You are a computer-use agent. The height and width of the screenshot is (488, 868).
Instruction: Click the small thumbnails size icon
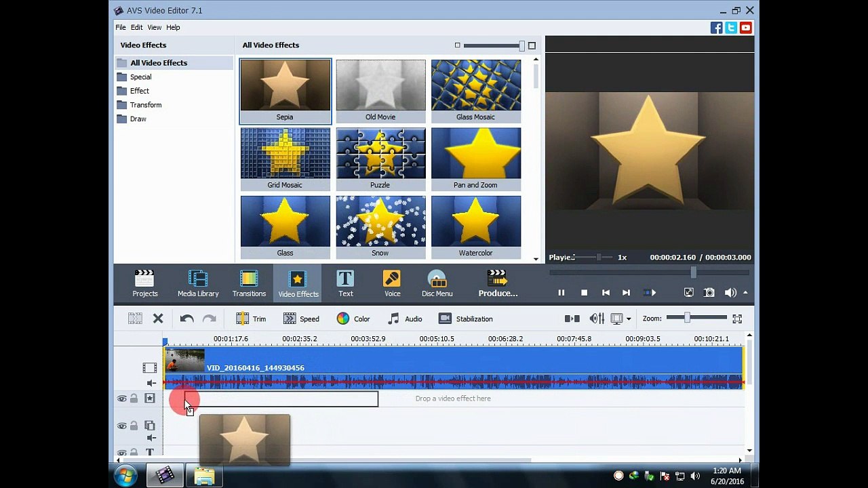click(457, 45)
